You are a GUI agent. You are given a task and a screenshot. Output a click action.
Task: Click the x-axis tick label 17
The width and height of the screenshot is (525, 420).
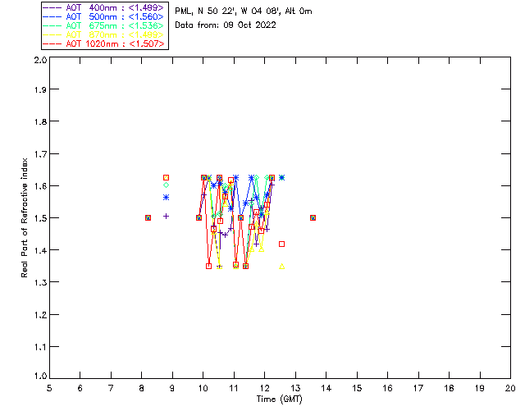(418, 388)
